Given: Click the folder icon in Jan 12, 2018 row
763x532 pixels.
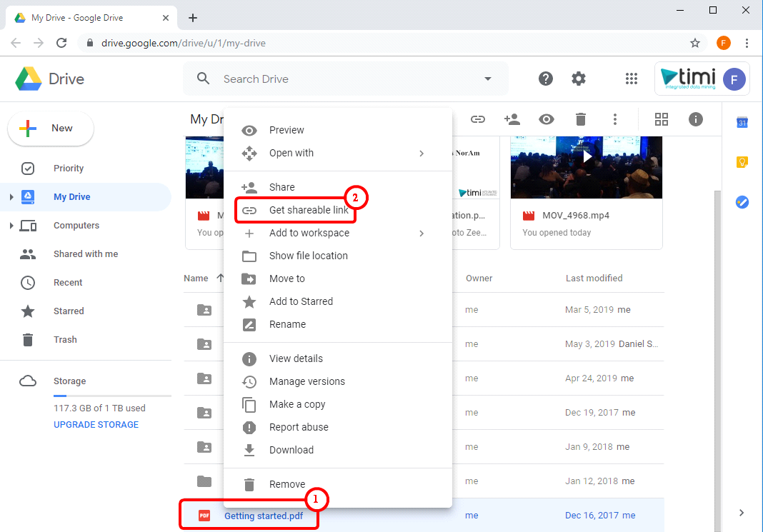Looking at the screenshot, I should 204,481.
